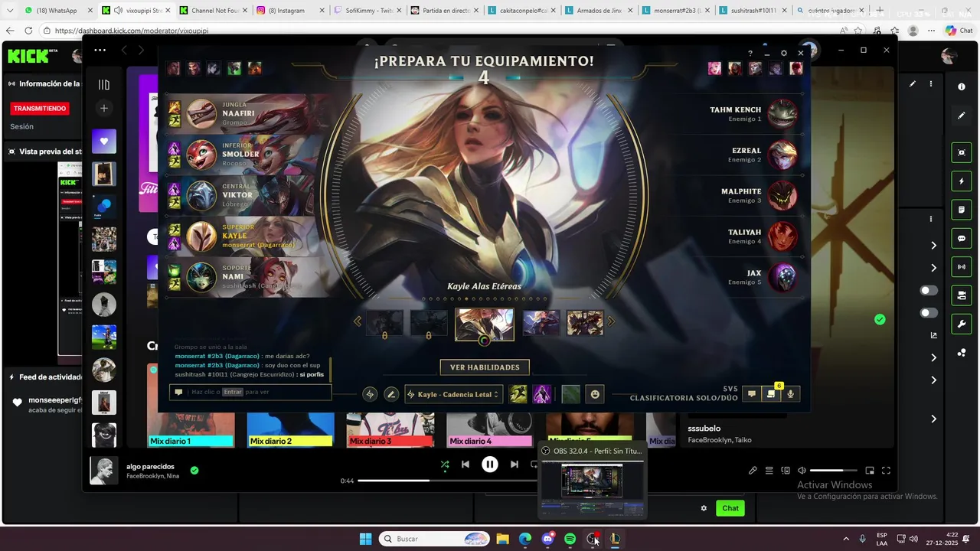Click green Chat button on Kick dashboard

[x=730, y=508]
